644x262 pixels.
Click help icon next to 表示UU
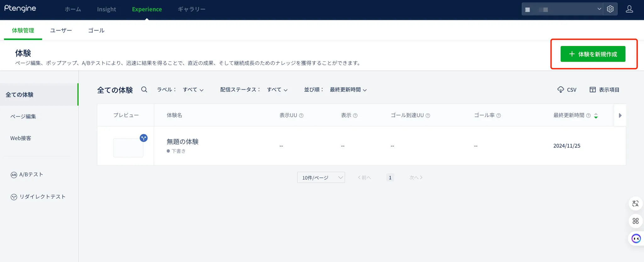301,116
